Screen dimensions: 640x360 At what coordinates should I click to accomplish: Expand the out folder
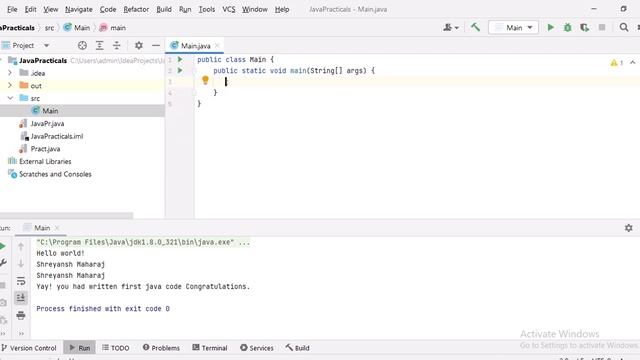click(10, 86)
